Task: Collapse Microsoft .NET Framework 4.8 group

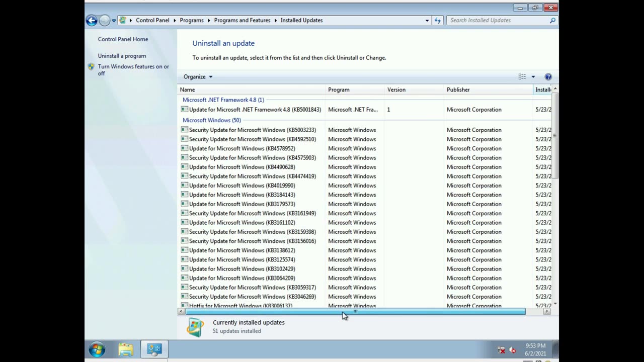Action: [223, 100]
